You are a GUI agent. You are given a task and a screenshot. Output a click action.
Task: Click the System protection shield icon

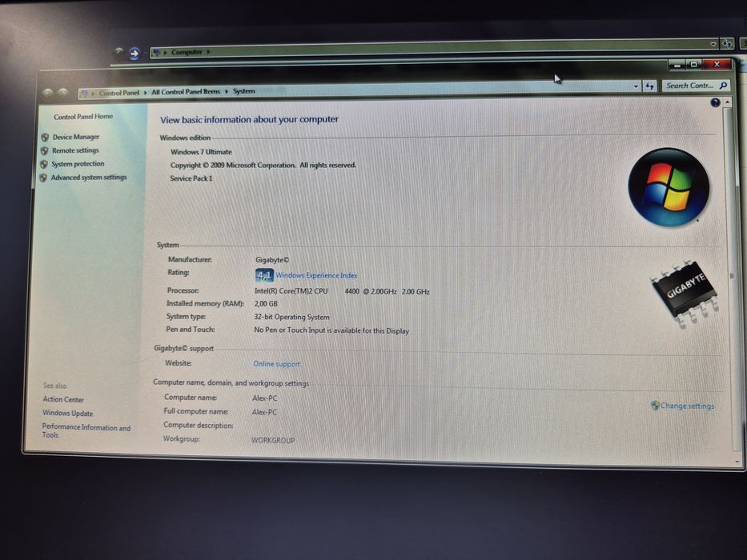tap(44, 164)
